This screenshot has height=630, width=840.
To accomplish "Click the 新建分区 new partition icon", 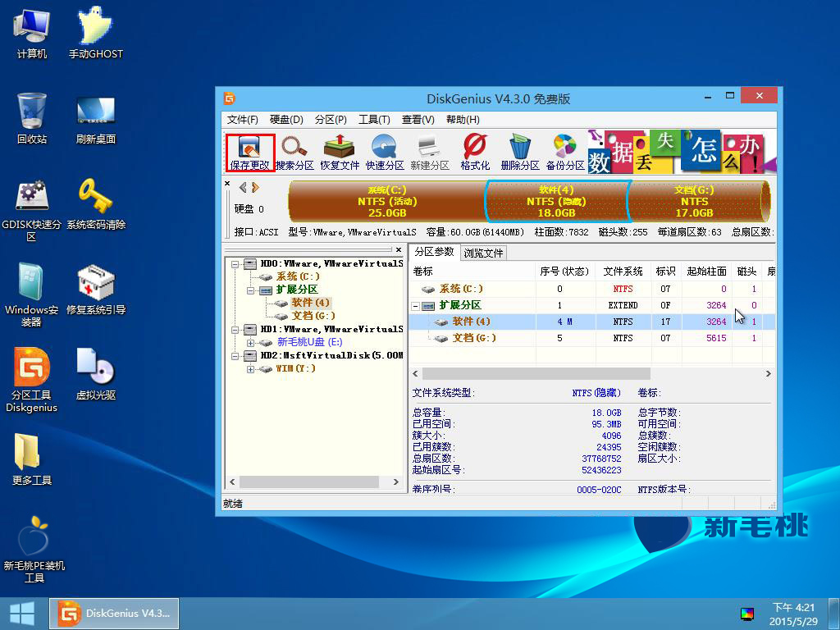I will [430, 153].
